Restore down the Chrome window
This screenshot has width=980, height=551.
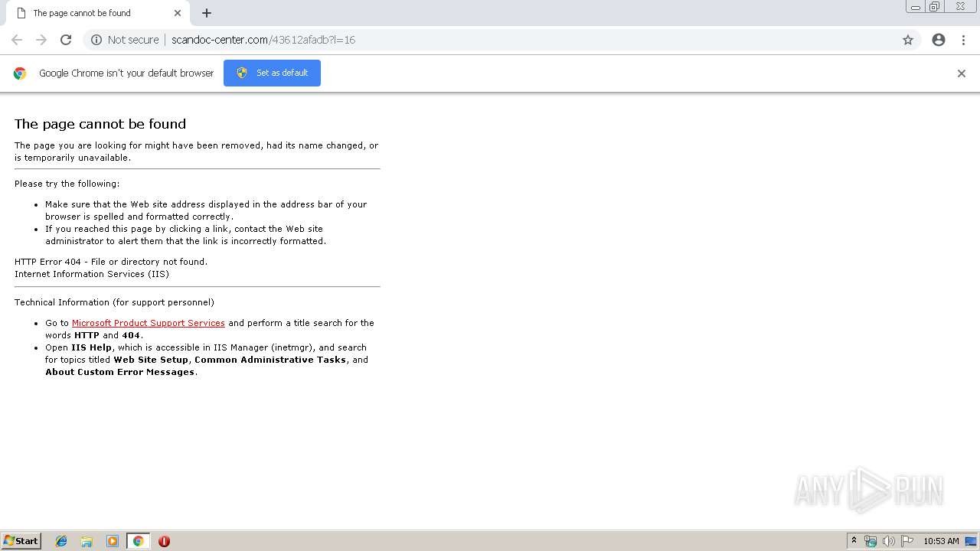click(x=935, y=7)
